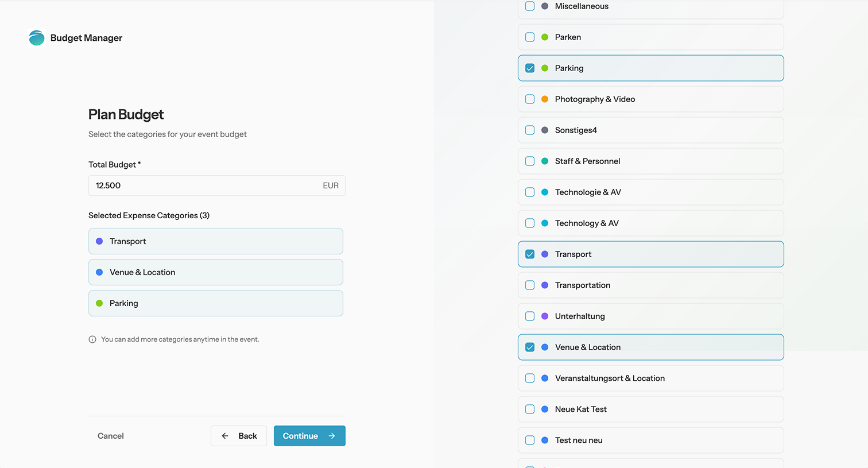Click the right arrow icon in Continue button
Image resolution: width=868 pixels, height=468 pixels.
pyautogui.click(x=332, y=436)
